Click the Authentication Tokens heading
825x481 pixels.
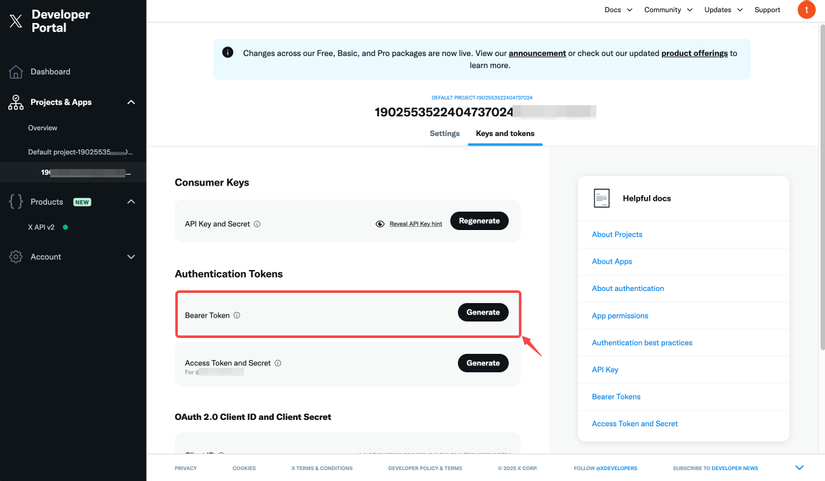[x=229, y=274]
